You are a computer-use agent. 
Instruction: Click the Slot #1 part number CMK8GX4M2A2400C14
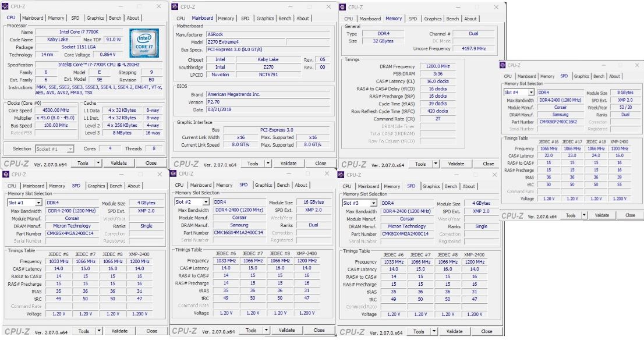click(x=72, y=233)
